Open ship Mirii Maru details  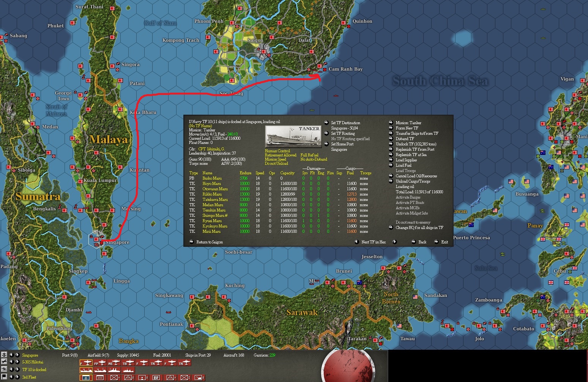click(211, 231)
